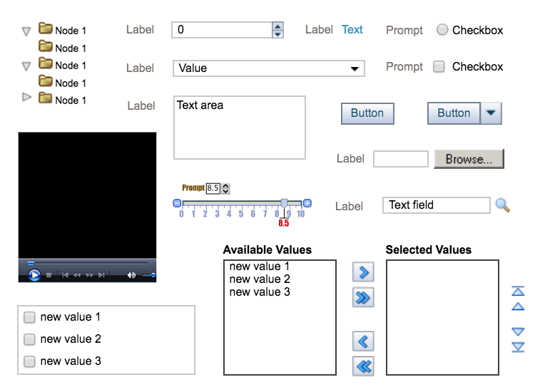
Task: Check the 'new value 2' checkbox
Action: pos(29,339)
